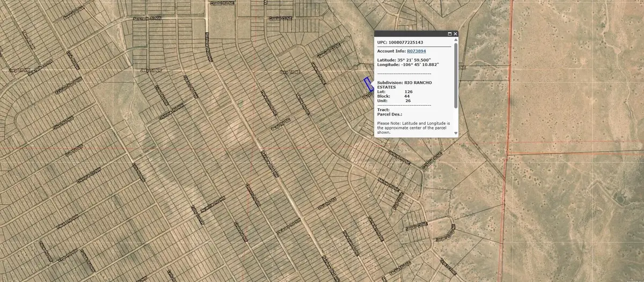Maximize the parcel info popup
Screen dimensions: 644x282
pyautogui.click(x=449, y=34)
